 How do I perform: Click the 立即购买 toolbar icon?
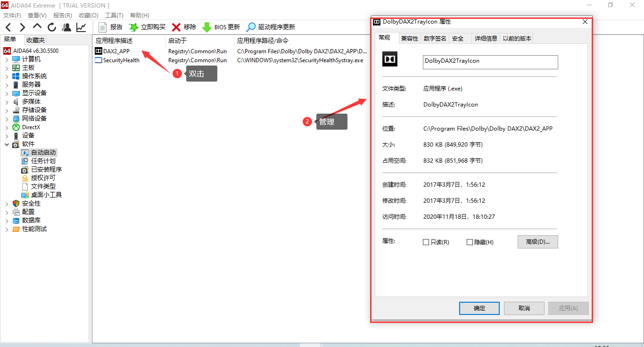(133, 27)
